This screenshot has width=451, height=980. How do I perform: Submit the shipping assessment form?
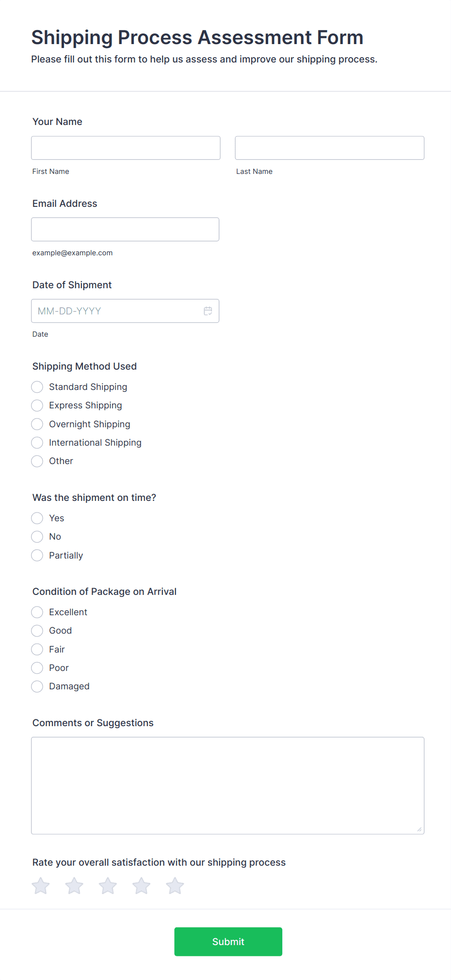click(228, 942)
